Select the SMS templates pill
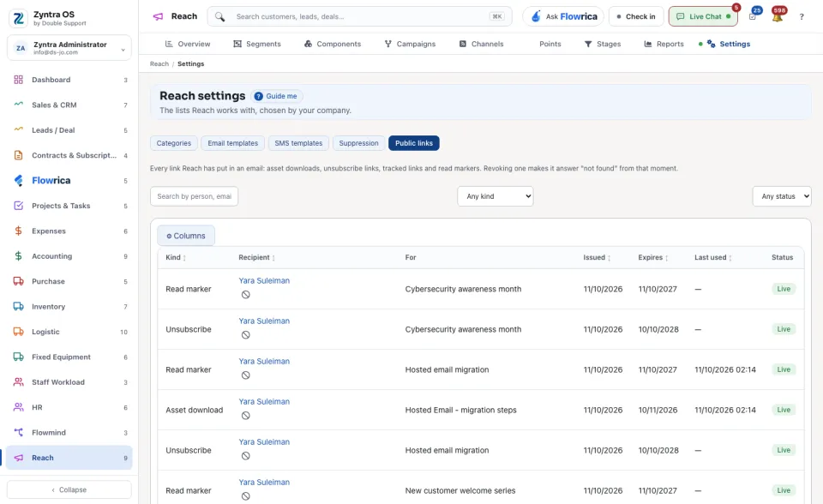This screenshot has width=823, height=504. pyautogui.click(x=298, y=143)
